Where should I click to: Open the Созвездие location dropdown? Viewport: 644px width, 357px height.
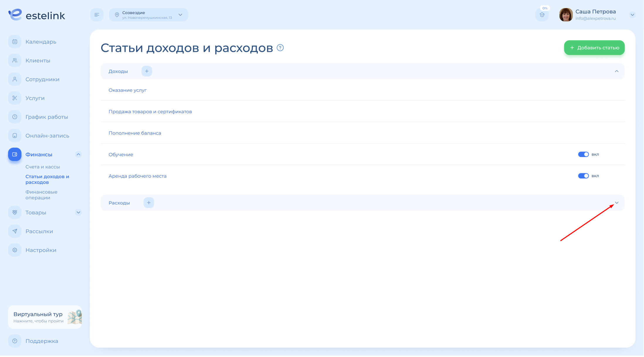149,15
